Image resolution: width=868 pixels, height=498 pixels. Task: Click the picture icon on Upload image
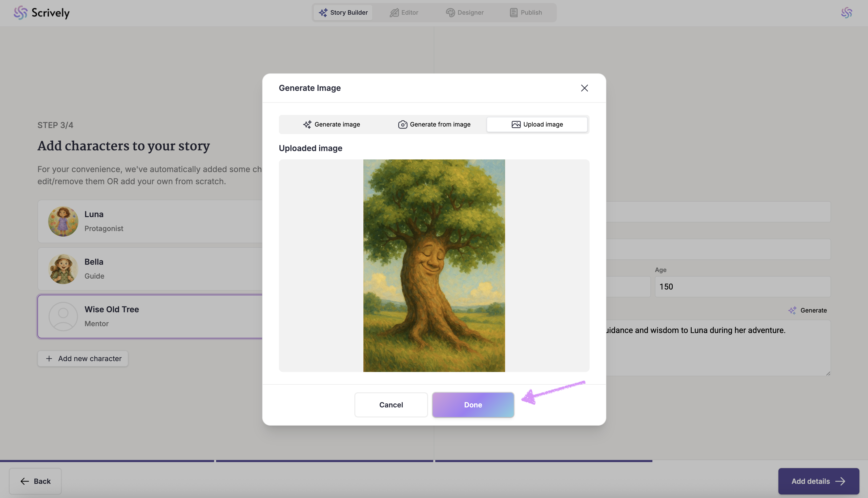pyautogui.click(x=516, y=124)
